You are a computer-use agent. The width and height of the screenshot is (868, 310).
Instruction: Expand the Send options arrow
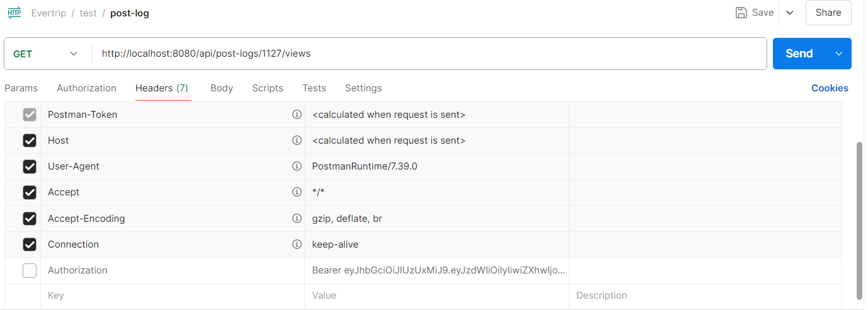point(838,54)
